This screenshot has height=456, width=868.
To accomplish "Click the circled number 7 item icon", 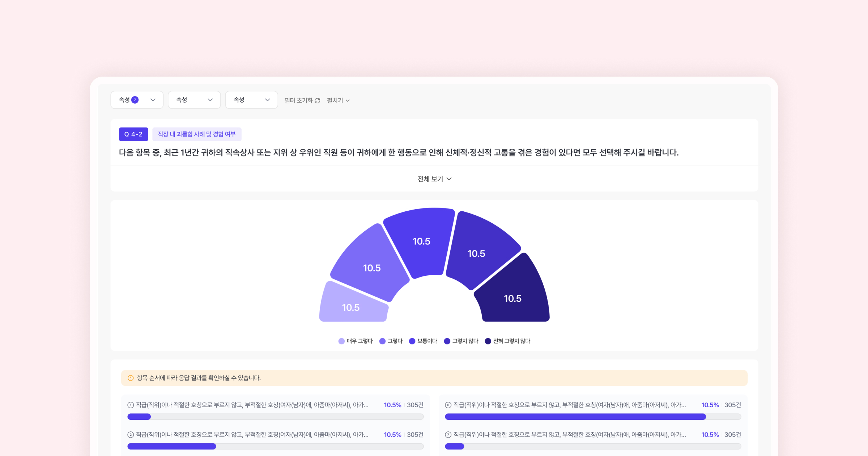I will pos(448,435).
